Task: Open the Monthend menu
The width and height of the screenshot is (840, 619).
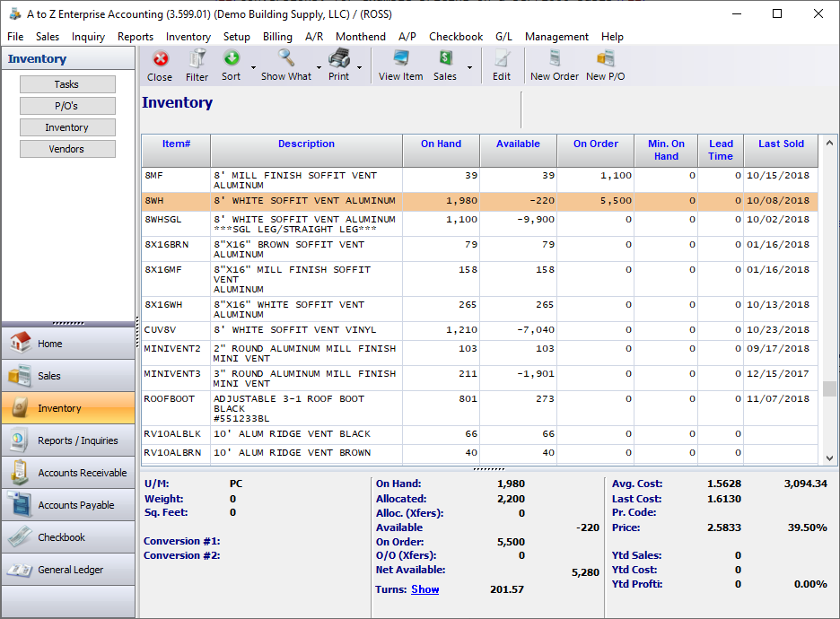Action: pyautogui.click(x=360, y=37)
